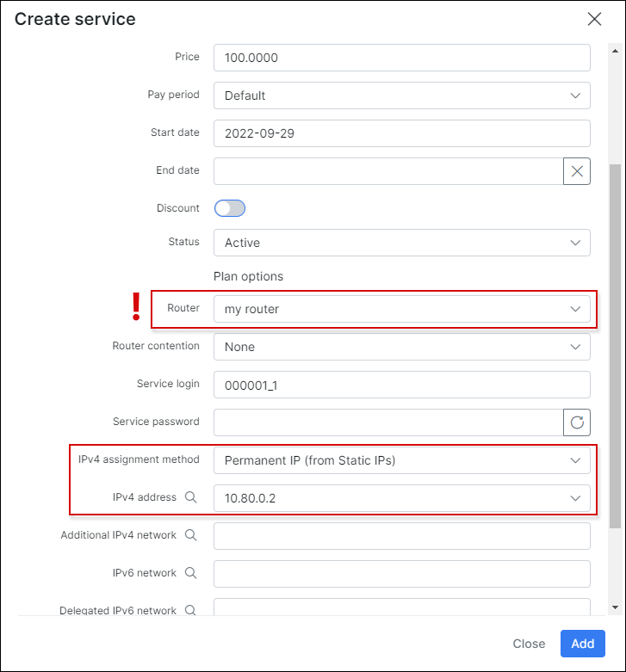Open the Router dropdown
Image resolution: width=626 pixels, height=672 pixels.
(401, 309)
